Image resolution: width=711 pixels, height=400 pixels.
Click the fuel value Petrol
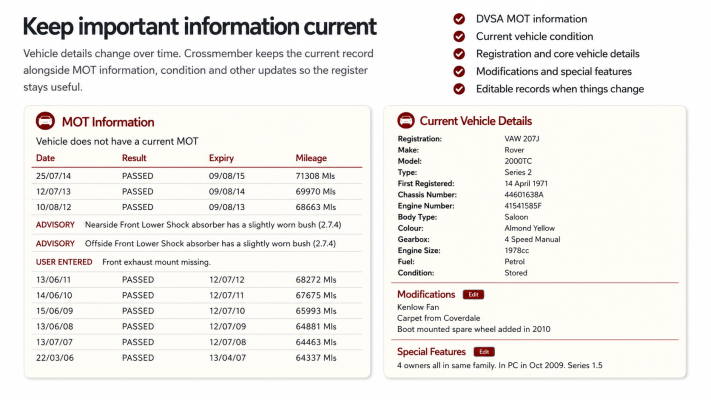coord(514,262)
